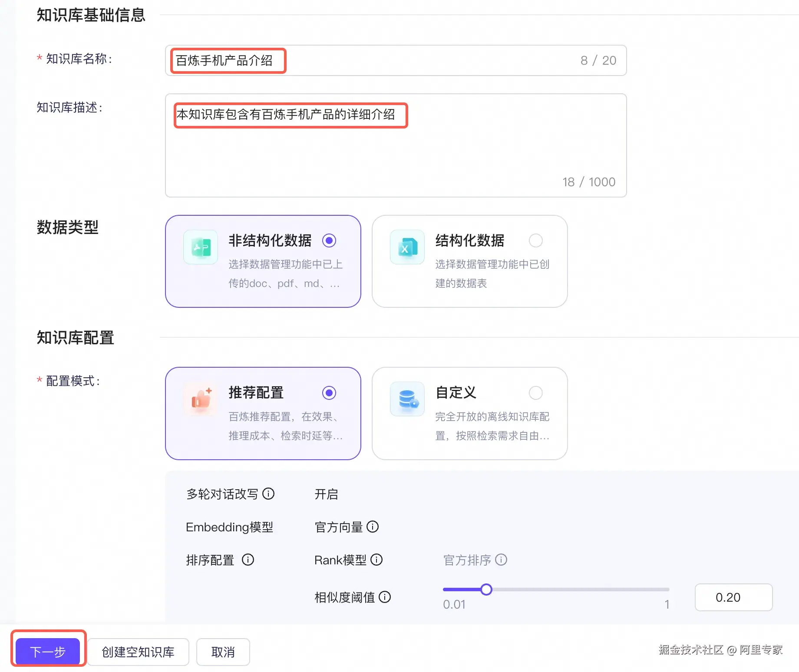Click the 知识库名称 input field
Image resolution: width=799 pixels, height=672 pixels.
(x=396, y=60)
